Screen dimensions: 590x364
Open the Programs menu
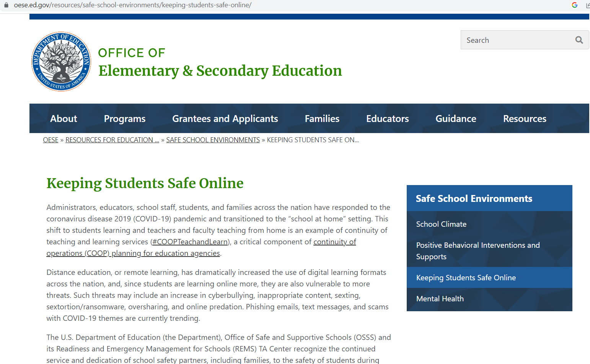(x=125, y=119)
